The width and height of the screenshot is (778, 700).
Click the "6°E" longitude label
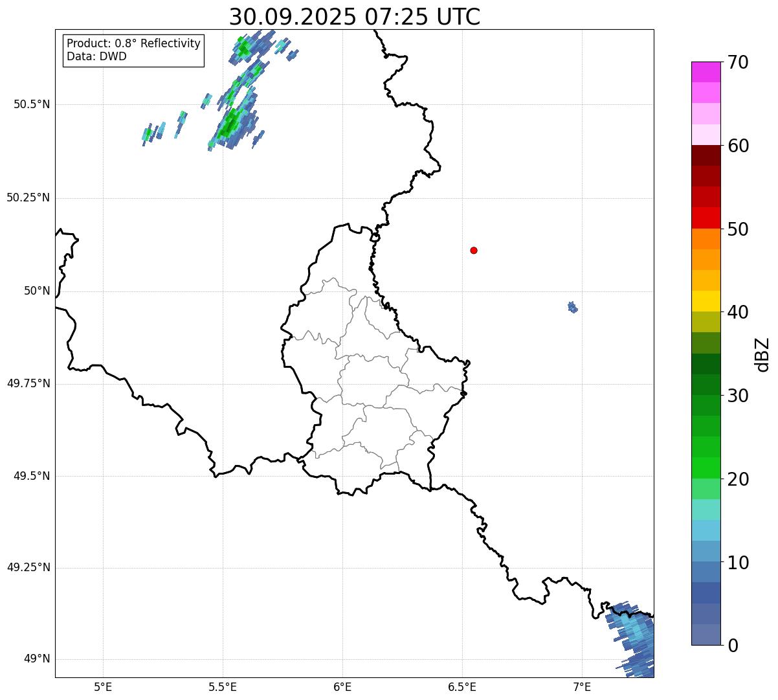342,686
